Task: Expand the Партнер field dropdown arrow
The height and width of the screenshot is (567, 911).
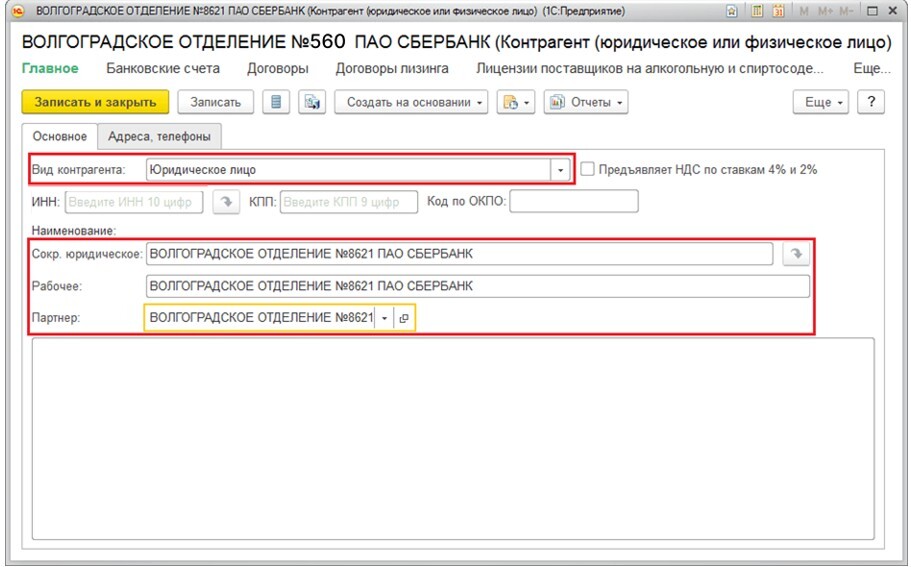Action: tap(384, 318)
